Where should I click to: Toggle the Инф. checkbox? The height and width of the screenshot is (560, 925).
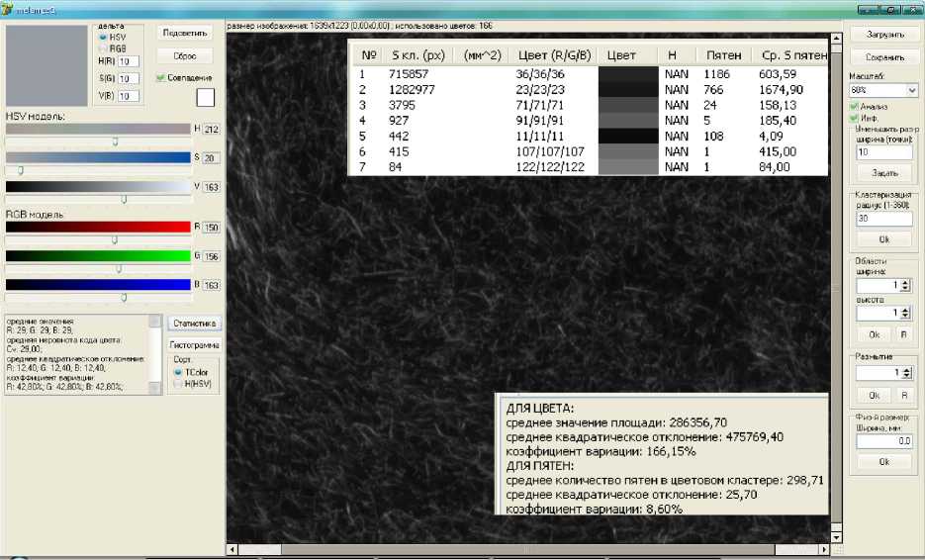pos(855,119)
